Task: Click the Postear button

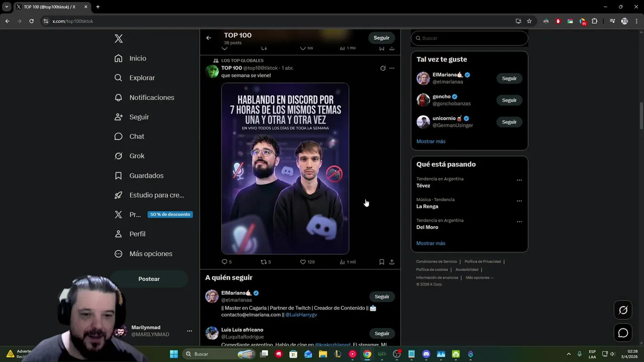Action: pyautogui.click(x=149, y=279)
